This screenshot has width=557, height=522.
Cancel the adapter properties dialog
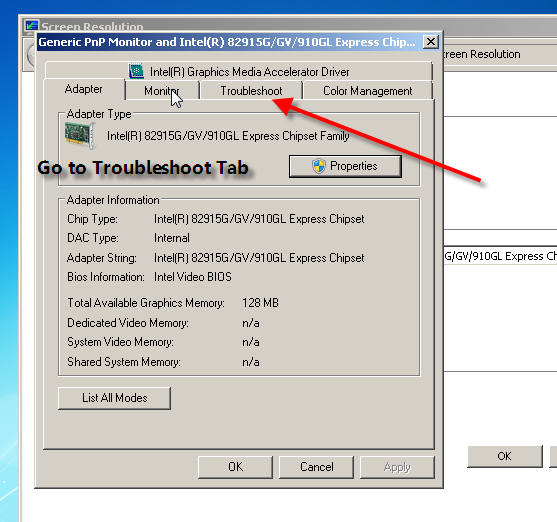pyautogui.click(x=317, y=467)
